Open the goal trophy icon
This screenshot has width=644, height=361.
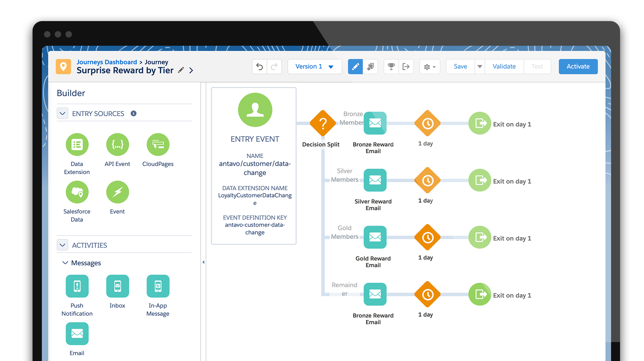[x=391, y=66]
